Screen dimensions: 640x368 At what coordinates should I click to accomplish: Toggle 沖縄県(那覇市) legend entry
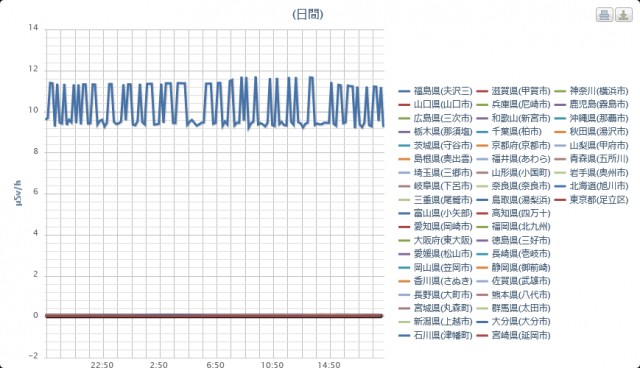pos(591,118)
